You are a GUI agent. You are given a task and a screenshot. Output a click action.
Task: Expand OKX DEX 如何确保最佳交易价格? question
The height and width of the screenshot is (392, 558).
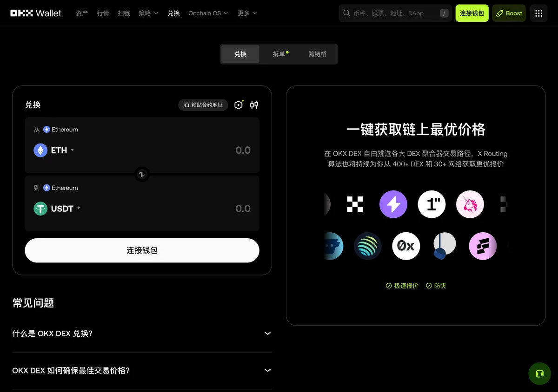pos(142,371)
